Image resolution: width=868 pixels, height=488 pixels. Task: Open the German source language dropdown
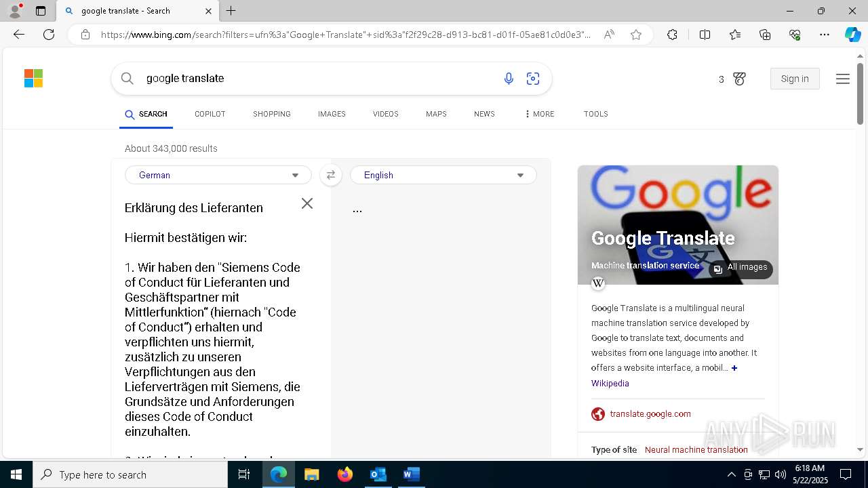[218, 175]
